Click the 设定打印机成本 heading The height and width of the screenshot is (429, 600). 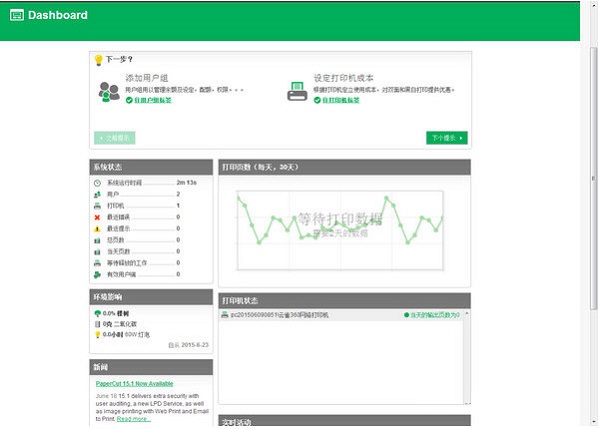point(344,78)
